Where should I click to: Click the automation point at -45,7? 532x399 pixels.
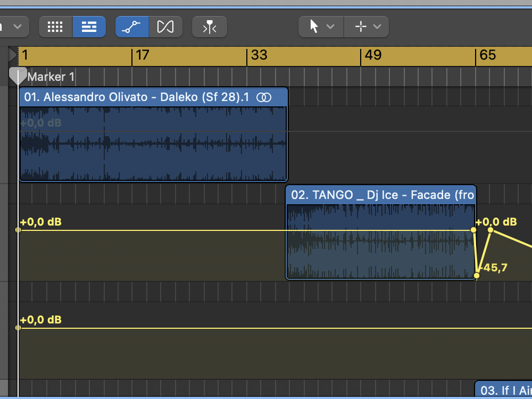pyautogui.click(x=477, y=276)
